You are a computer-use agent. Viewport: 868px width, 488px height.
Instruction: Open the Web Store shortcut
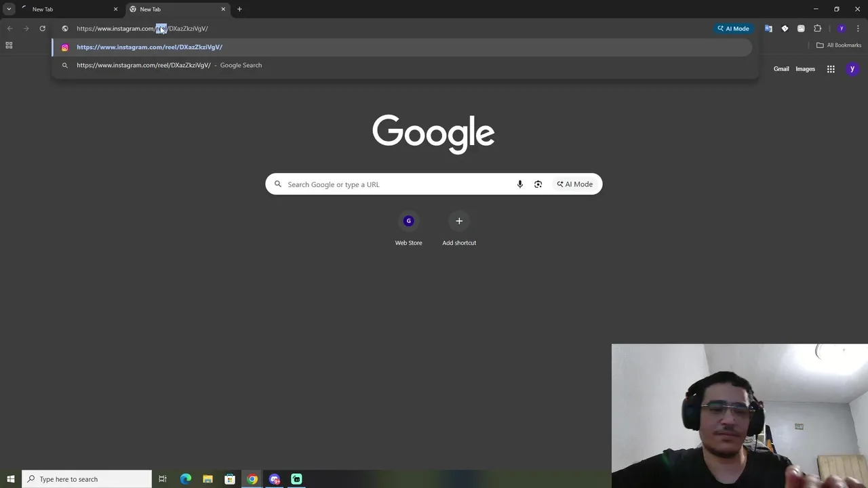pyautogui.click(x=408, y=229)
